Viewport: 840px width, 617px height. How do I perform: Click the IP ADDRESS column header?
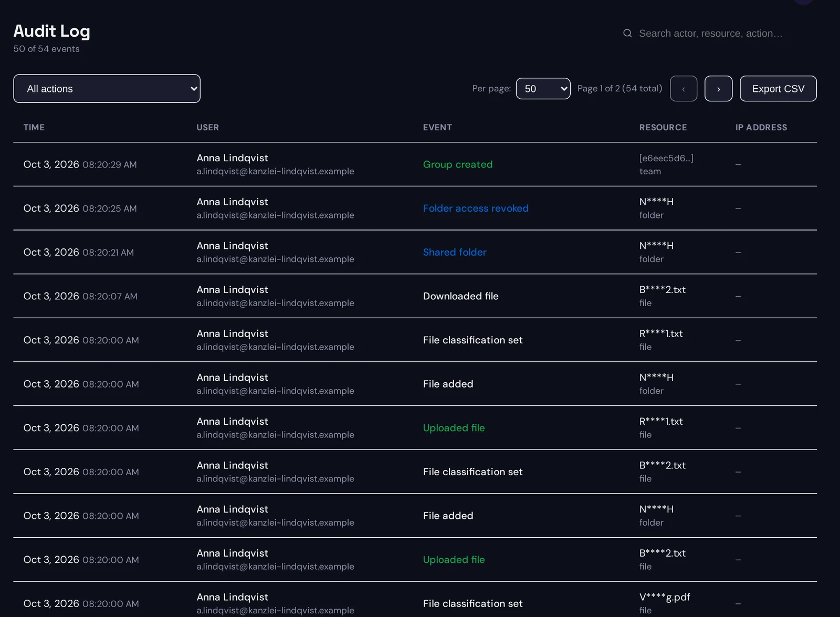point(761,127)
